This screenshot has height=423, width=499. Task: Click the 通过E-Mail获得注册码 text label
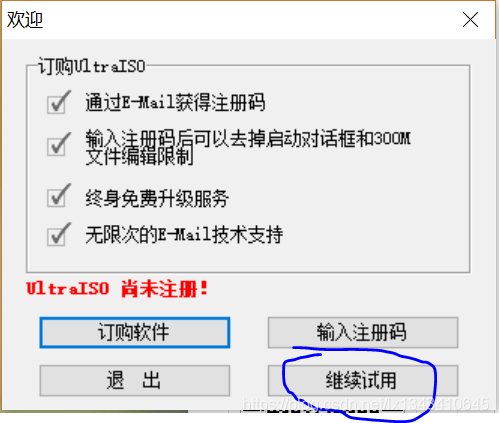pos(175,102)
